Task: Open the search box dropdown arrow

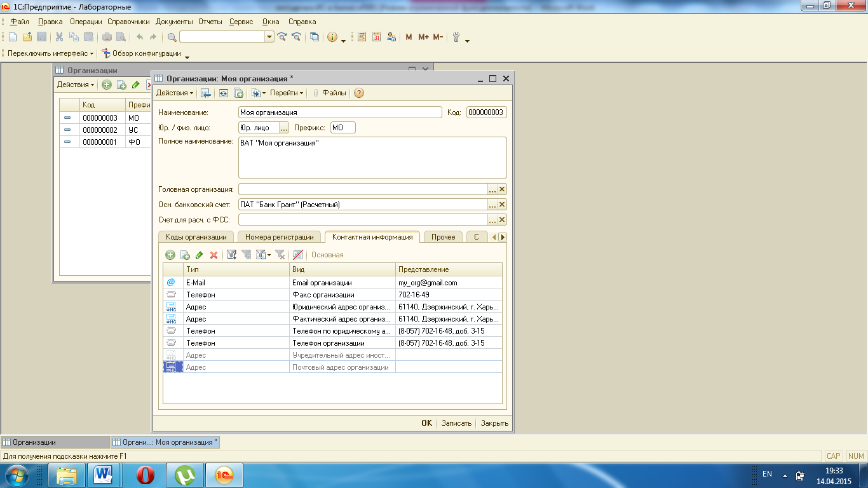Action: click(x=269, y=37)
